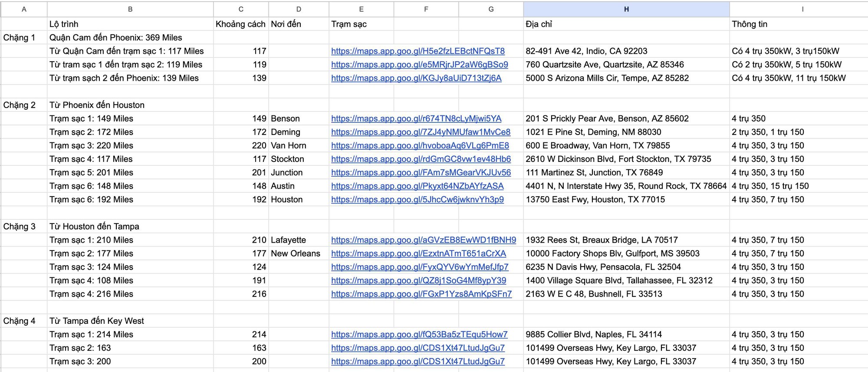Open the Quartzsite maps link e5MRjrJP2aW6gBSo9
This screenshot has height=372, width=868.
pos(420,65)
